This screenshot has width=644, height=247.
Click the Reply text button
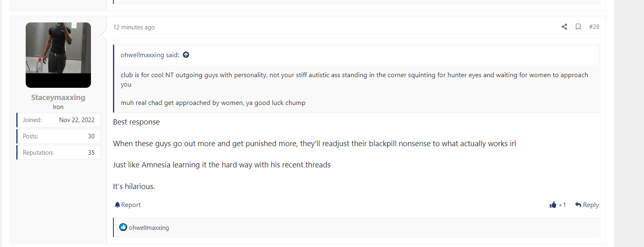point(591,205)
